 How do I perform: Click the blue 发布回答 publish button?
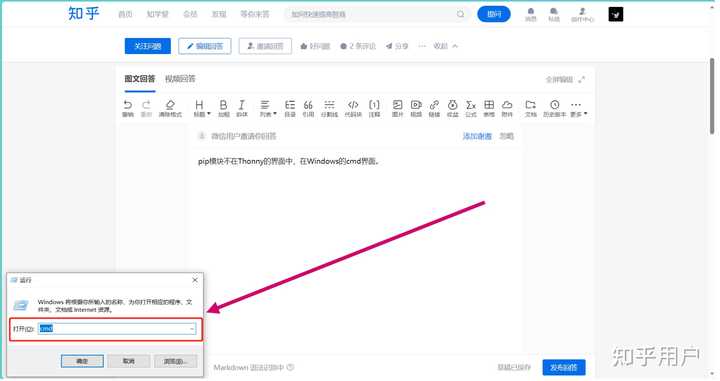[x=564, y=367]
